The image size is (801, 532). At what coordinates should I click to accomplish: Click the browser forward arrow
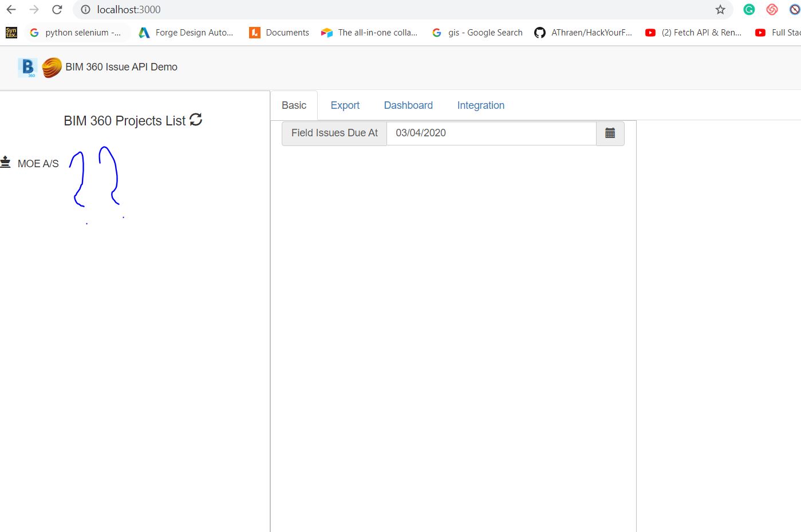34,10
